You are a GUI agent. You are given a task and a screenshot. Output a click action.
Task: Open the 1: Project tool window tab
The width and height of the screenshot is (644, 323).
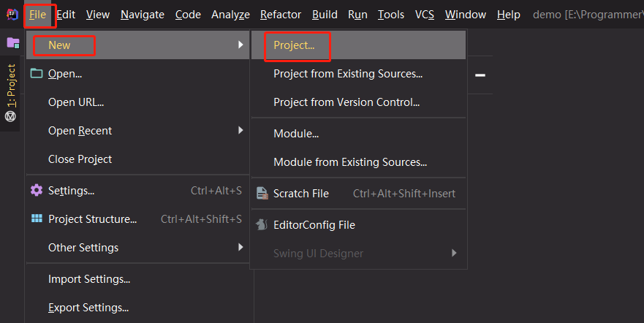[x=11, y=86]
